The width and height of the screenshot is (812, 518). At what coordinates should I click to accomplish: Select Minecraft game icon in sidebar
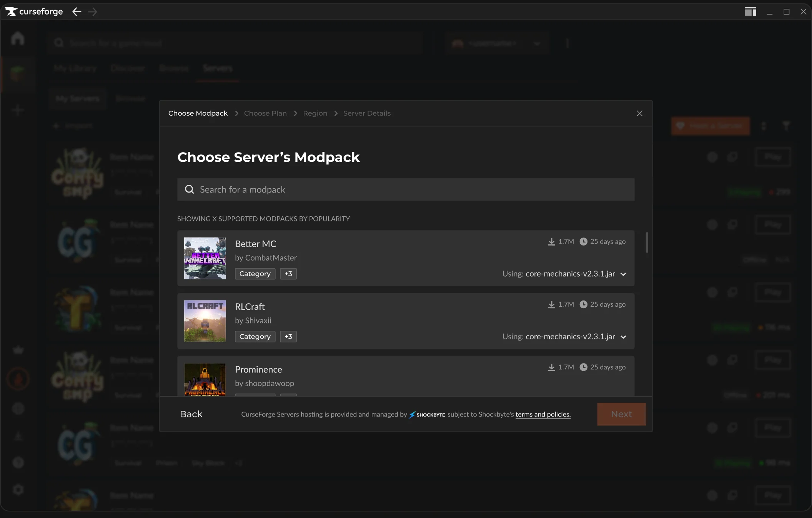click(x=18, y=74)
